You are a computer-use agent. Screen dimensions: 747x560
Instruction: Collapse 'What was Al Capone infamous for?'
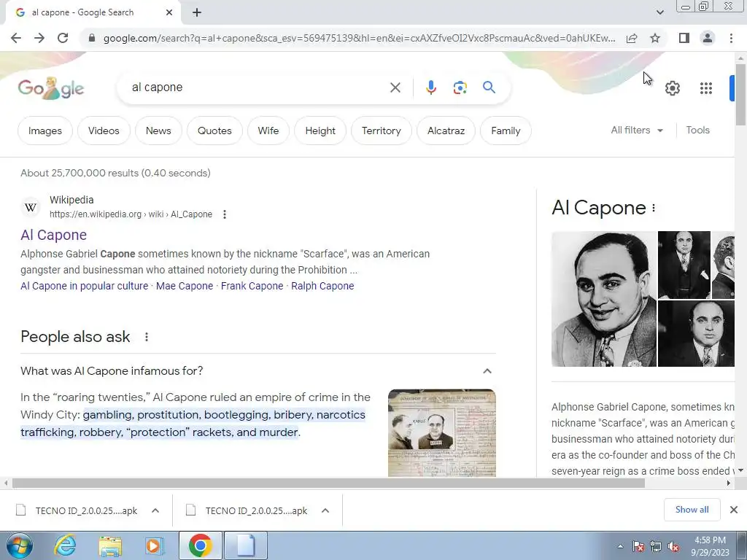click(x=487, y=371)
